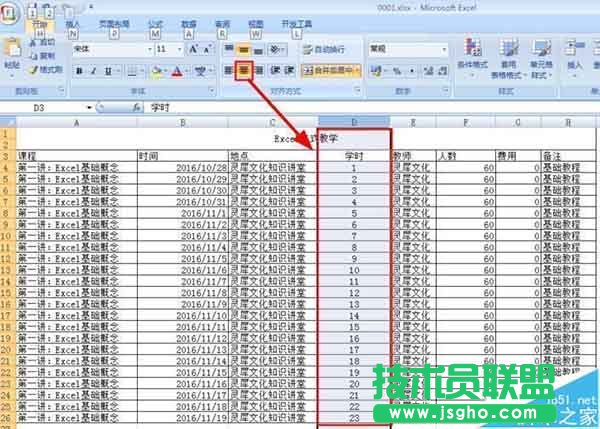Expand the font name dropdown (宋体)
Screen dimensions: 600x429
point(149,49)
